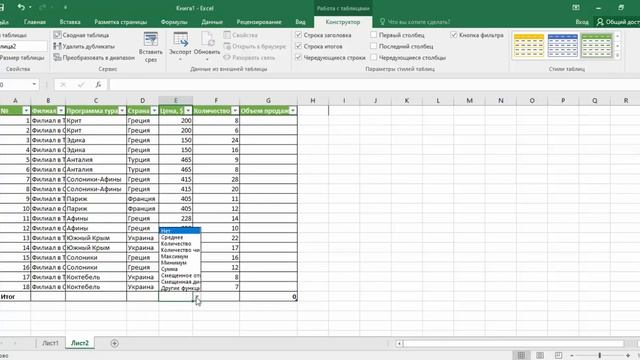Open the Разметка страницы ribbon tab
Viewport: 640px width, 360px height.
120,22
